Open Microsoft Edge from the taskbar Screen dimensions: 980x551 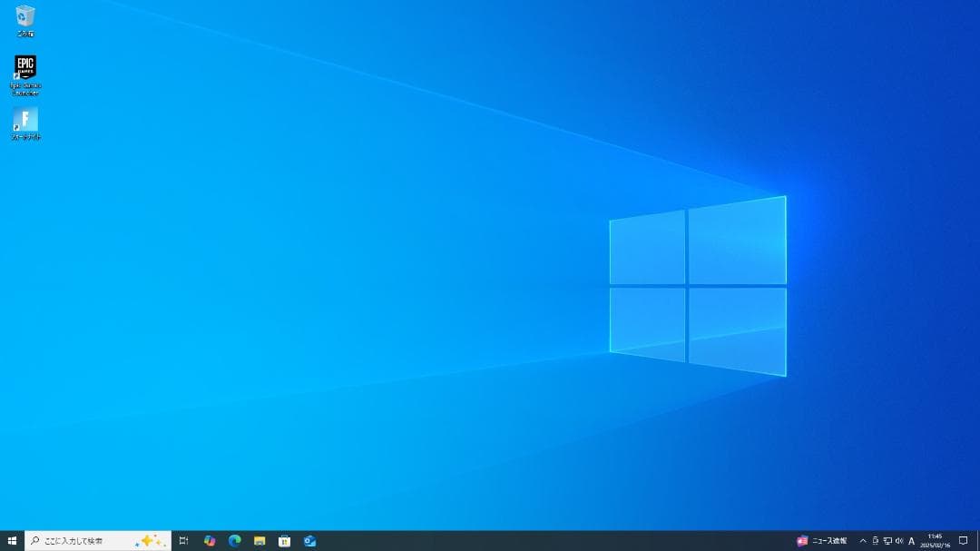tap(234, 541)
